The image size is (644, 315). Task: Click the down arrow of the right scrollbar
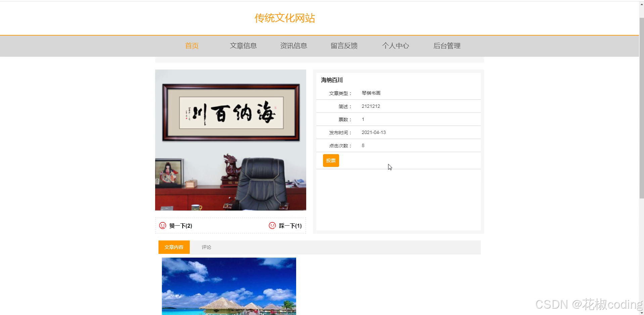click(641, 312)
